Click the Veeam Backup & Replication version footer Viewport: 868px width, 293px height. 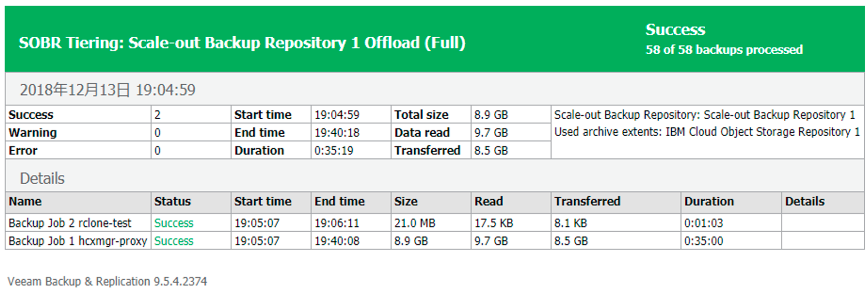[x=107, y=281]
